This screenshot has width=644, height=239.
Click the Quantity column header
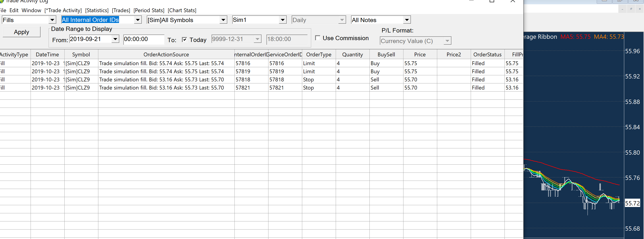coord(353,54)
